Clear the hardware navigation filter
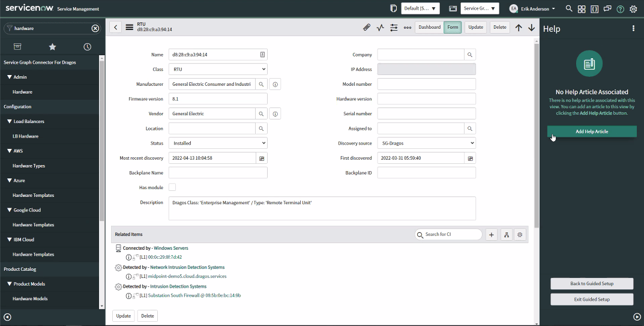Screen dimensions: 644x326 coord(95,28)
